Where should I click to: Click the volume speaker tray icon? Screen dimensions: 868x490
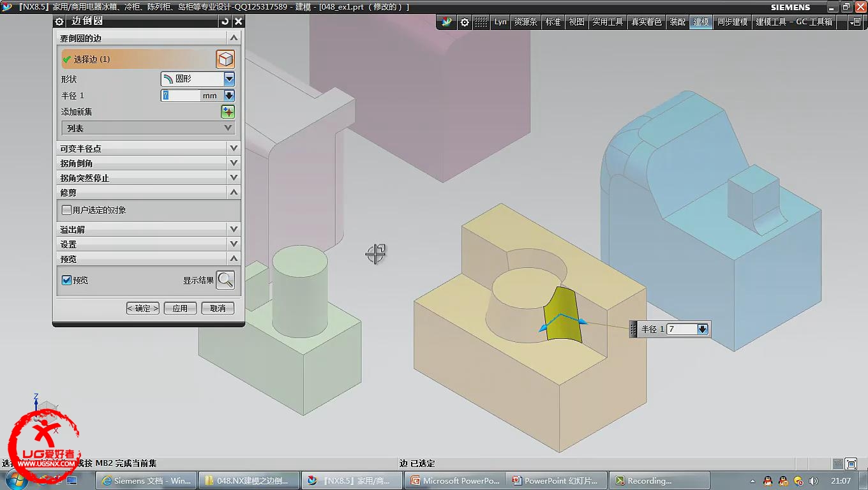click(814, 481)
